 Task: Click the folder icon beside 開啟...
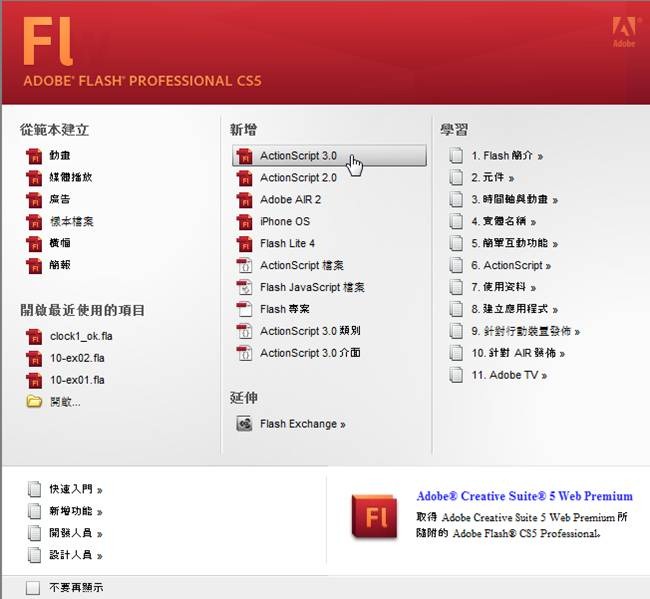click(x=34, y=402)
